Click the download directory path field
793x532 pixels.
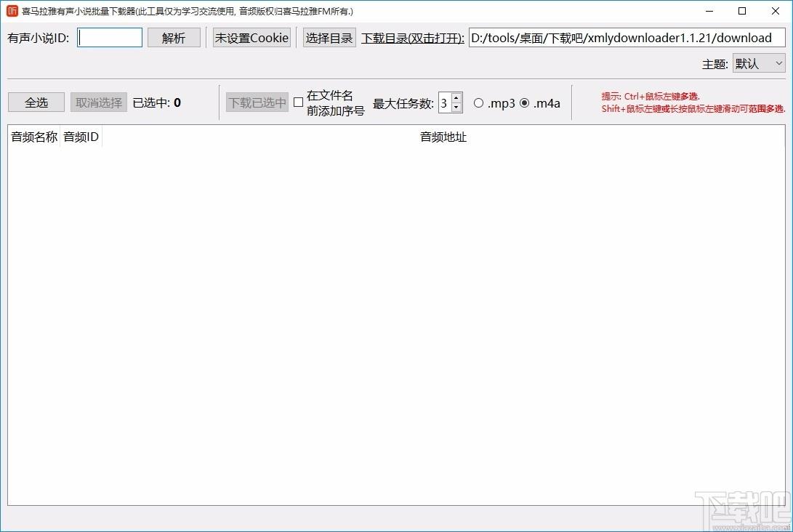tap(627, 38)
